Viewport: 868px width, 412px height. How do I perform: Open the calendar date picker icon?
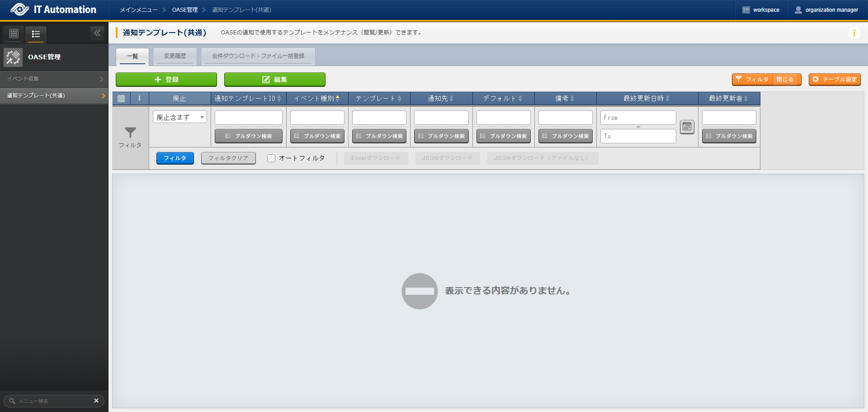tap(687, 127)
